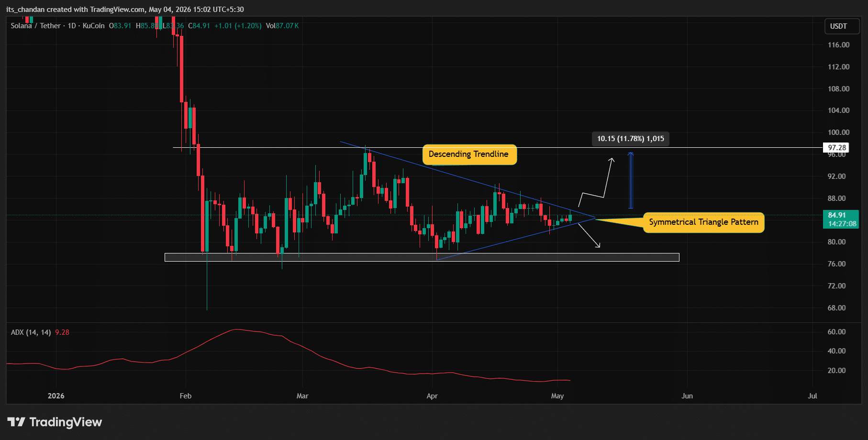Click the 76.00 price axis label
This screenshot has width=868, height=440.
coord(837,264)
